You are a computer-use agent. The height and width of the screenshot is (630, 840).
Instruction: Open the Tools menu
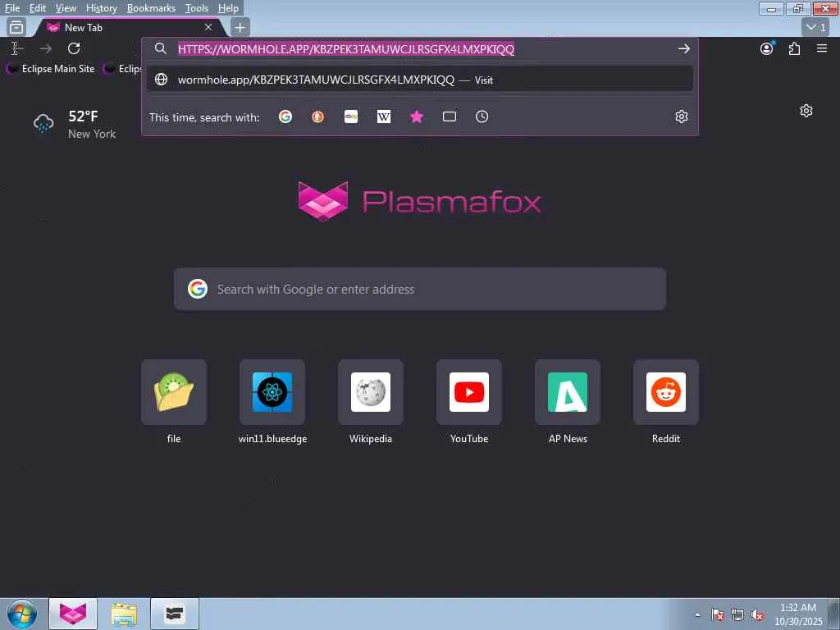pos(197,8)
